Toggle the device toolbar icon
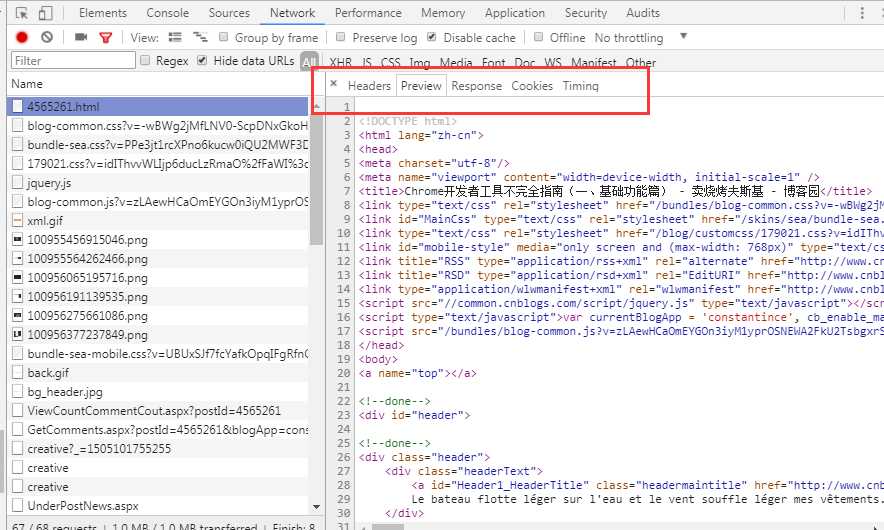 pos(46,13)
